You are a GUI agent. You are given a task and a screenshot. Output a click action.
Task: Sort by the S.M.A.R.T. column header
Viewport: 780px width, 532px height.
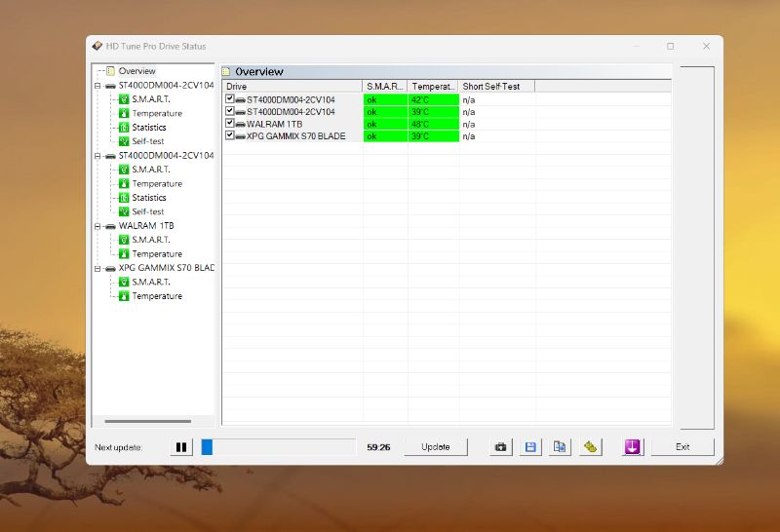pyautogui.click(x=384, y=86)
